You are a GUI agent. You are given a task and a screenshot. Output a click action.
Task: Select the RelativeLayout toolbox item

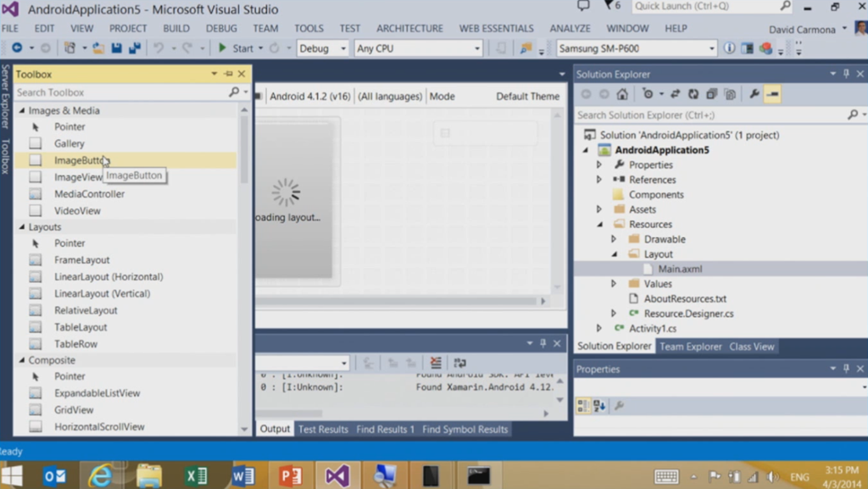tap(86, 310)
